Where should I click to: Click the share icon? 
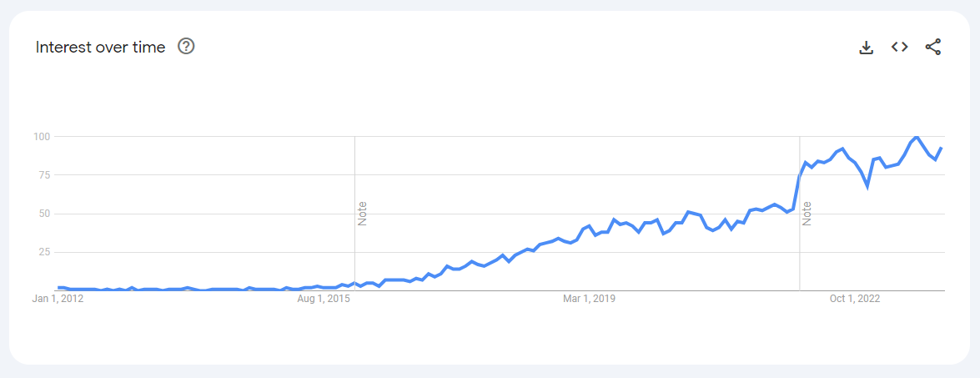(933, 47)
